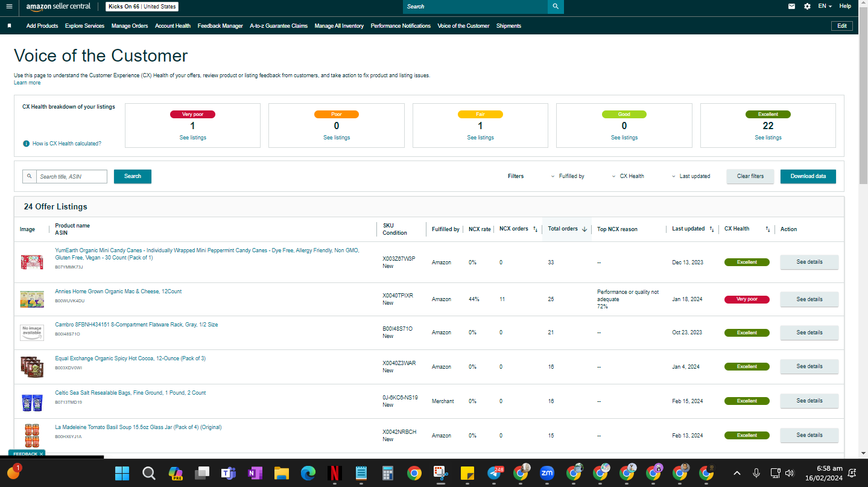Open Manage All Inventory
Viewport: 868px width, 487px height.
coord(339,26)
